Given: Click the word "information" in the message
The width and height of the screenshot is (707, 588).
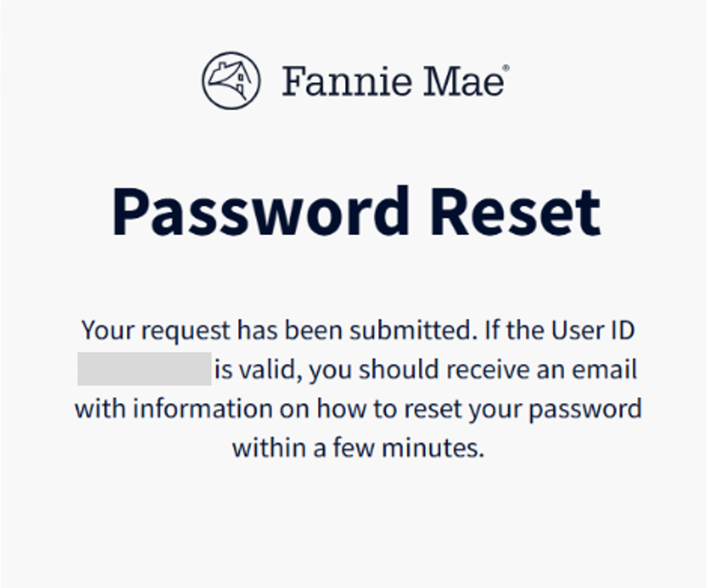Looking at the screenshot, I should pyautogui.click(x=203, y=409).
